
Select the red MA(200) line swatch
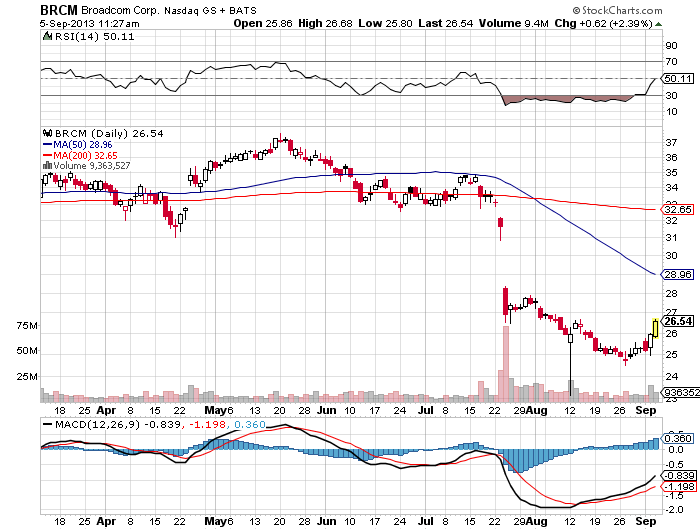coord(47,155)
